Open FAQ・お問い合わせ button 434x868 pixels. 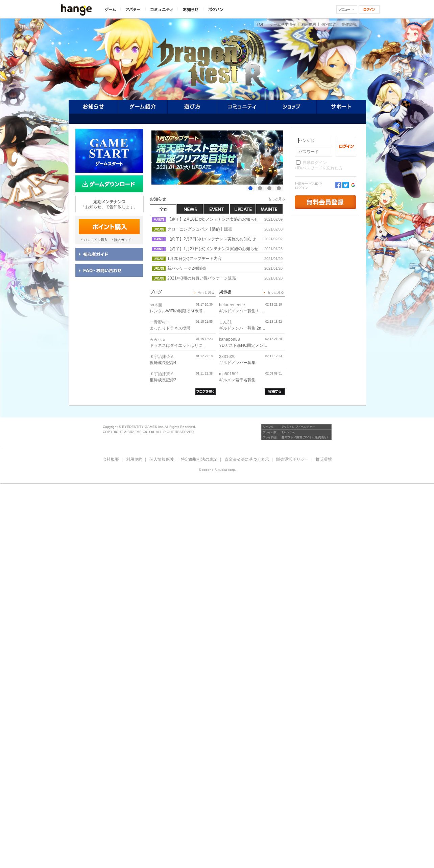pos(109,270)
